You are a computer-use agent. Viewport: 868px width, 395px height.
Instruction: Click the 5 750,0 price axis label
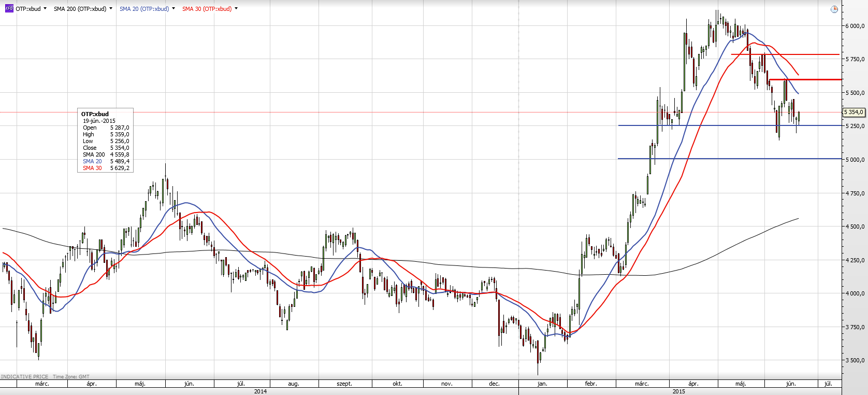tap(855, 59)
